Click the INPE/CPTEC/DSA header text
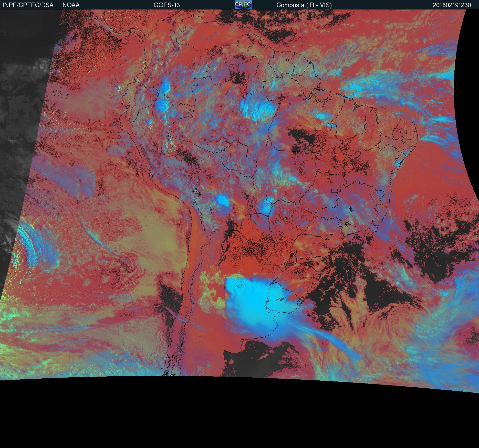Viewport: 479px width, 448px height. [x=28, y=5]
